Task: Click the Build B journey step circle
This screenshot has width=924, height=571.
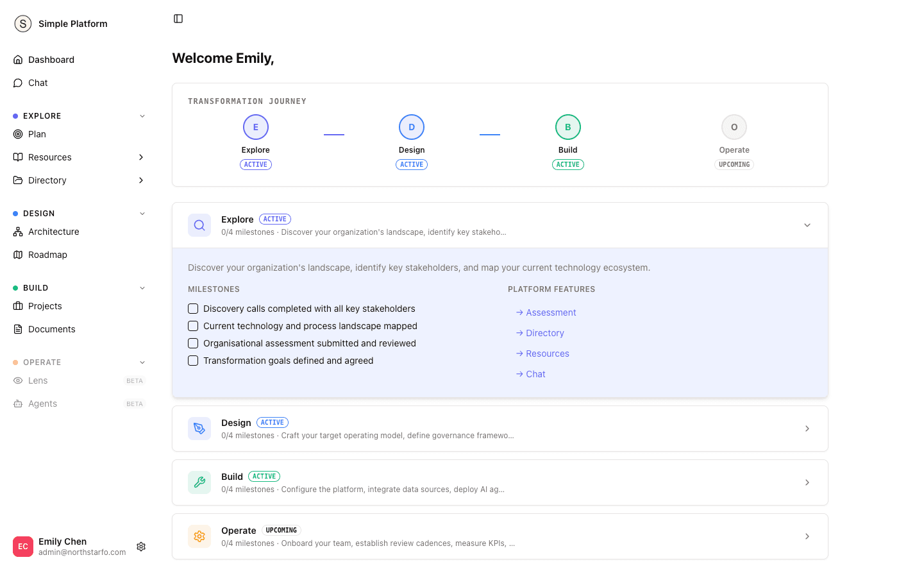Action: pyautogui.click(x=568, y=127)
